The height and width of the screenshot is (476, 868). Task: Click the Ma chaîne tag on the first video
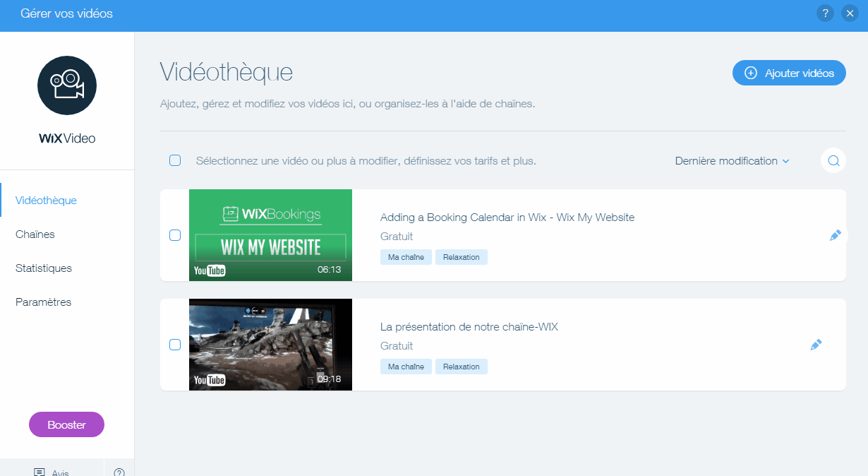[x=406, y=256]
